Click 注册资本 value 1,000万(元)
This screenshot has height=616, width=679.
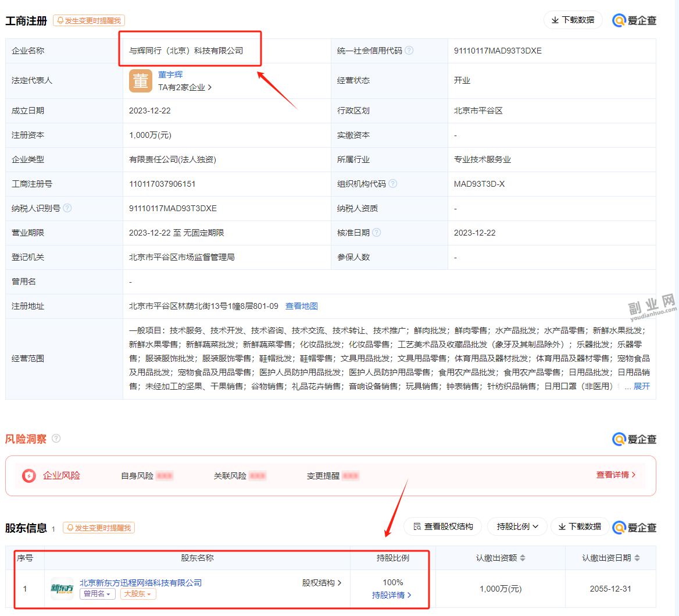(x=150, y=135)
